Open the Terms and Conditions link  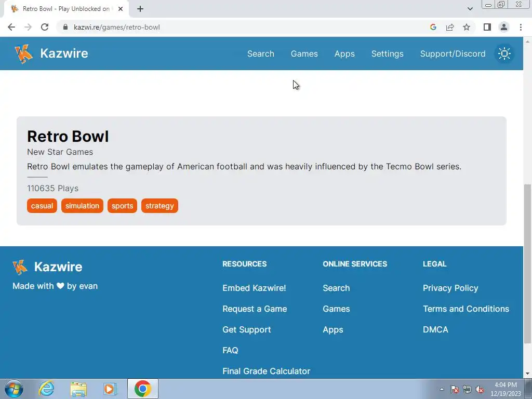(x=466, y=309)
